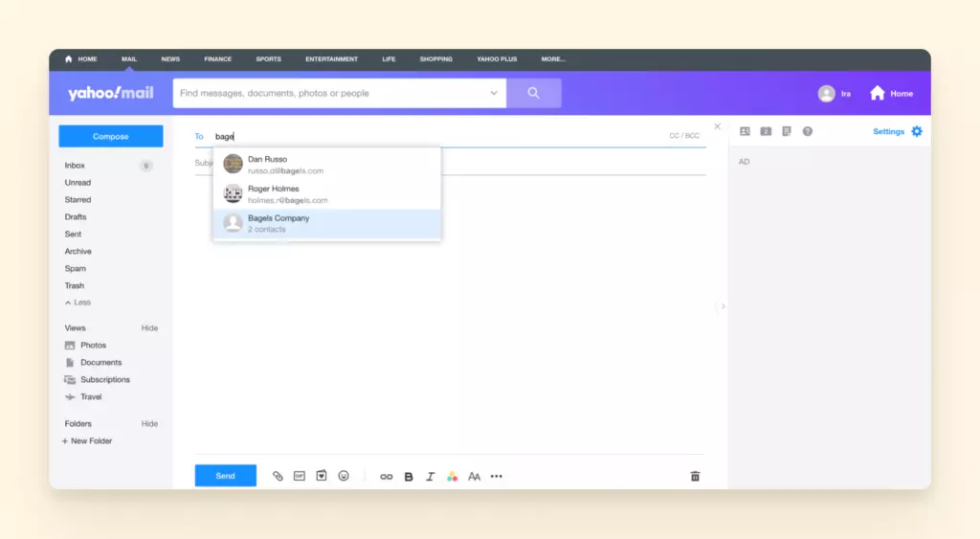
Task: Click the Compose button
Action: coord(111,136)
